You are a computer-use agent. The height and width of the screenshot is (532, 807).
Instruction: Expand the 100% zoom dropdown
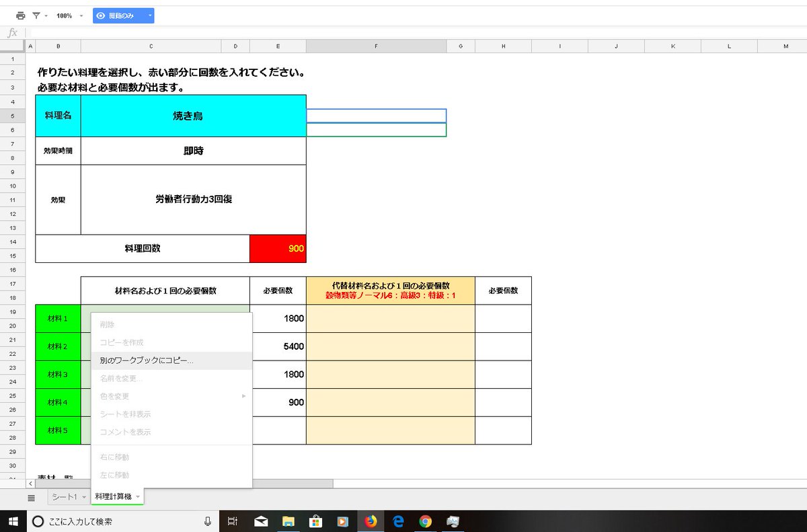point(71,15)
